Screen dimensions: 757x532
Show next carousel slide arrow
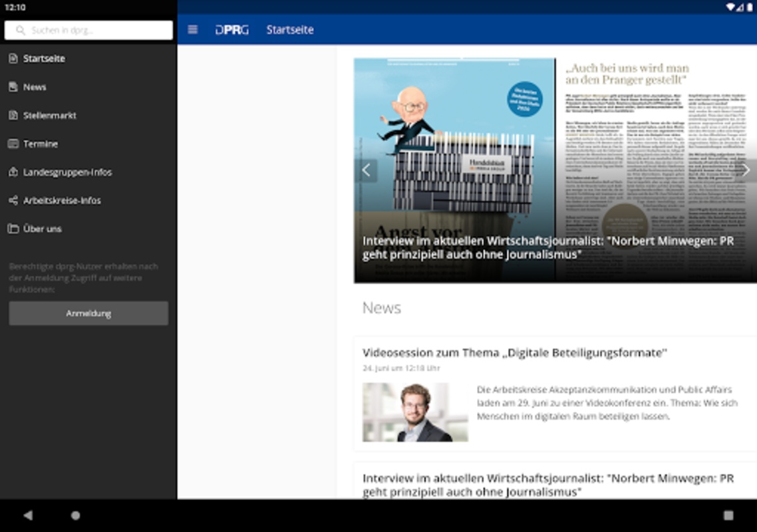[746, 170]
